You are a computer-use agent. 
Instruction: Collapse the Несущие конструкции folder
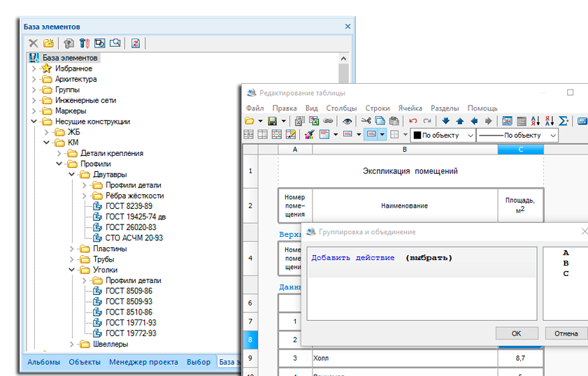[x=34, y=122]
